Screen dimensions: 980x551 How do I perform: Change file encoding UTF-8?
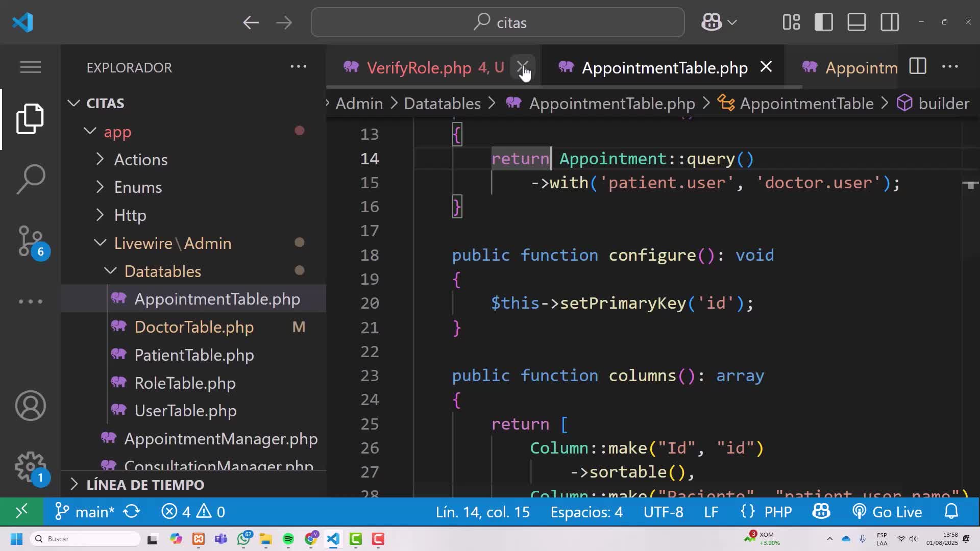[664, 512]
